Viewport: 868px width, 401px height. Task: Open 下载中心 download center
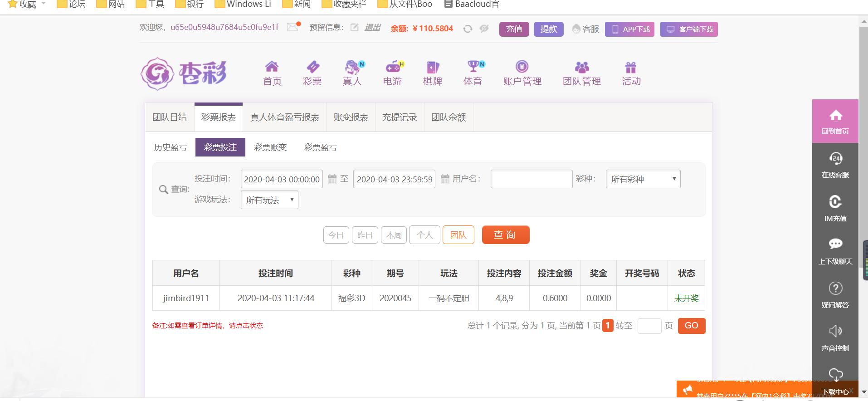835,381
